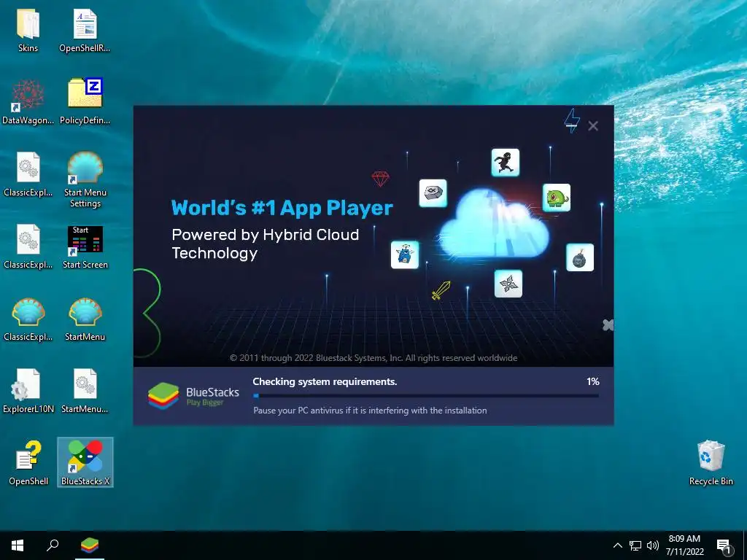
Task: Click the ninja runner app tile
Action: [505, 163]
